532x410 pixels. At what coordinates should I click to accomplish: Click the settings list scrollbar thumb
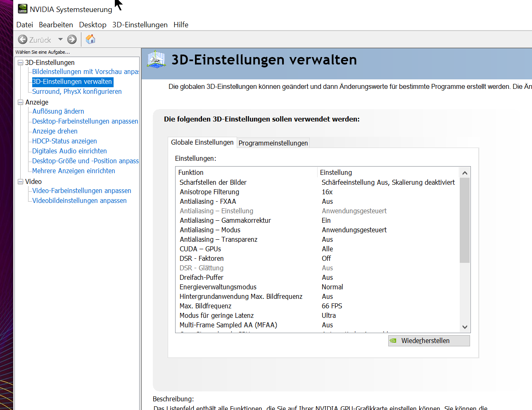tap(465, 220)
